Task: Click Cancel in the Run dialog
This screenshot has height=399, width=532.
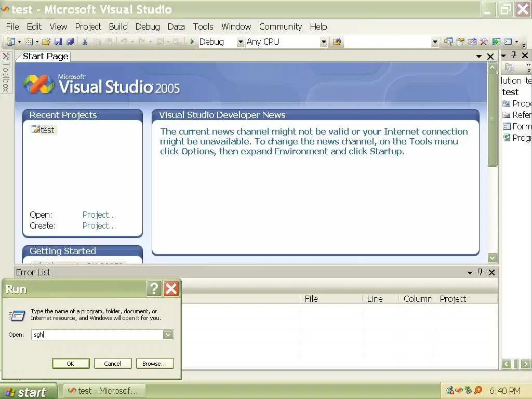Action: point(112,363)
